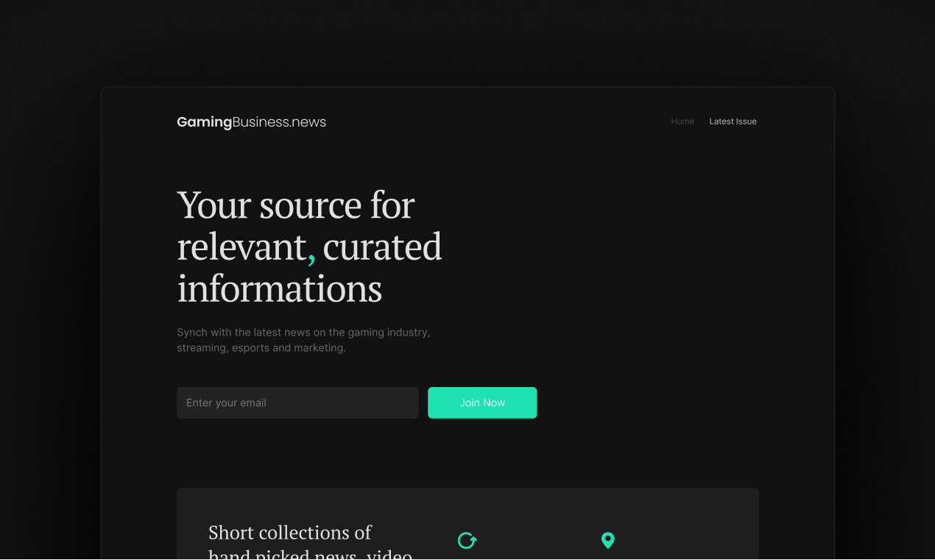The image size is (935, 560).
Task: Select the headline Your source for relevant
Action: point(309,247)
